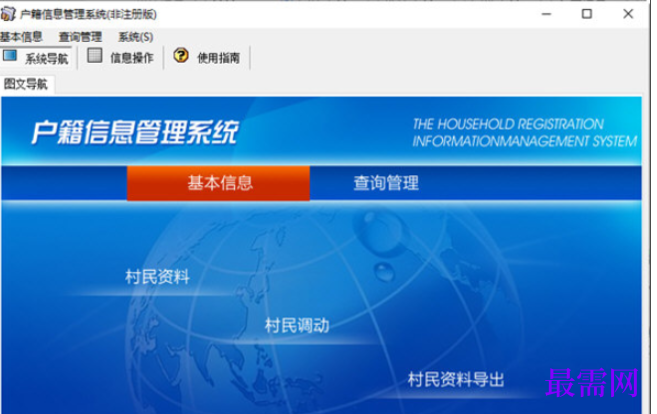Click the 系统导航 monitor icon
Screen dimensions: 657x414
[x=10, y=56]
